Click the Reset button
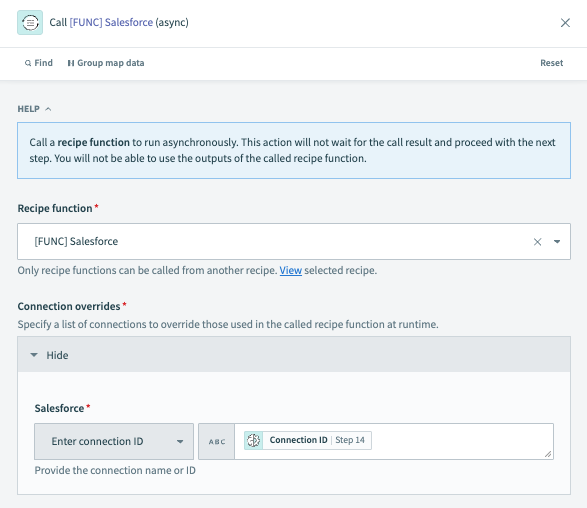587x508 pixels. tap(551, 63)
